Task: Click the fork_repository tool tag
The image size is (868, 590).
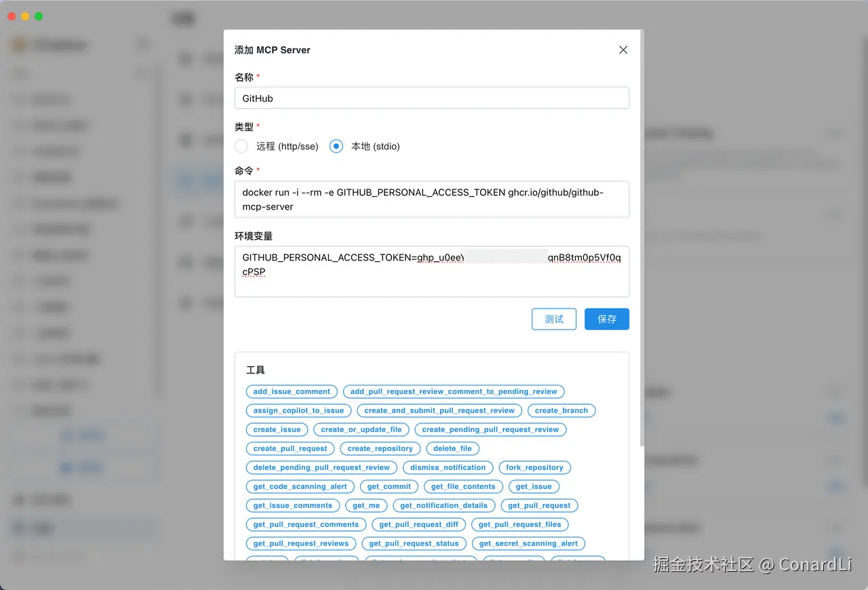Action: (x=534, y=467)
